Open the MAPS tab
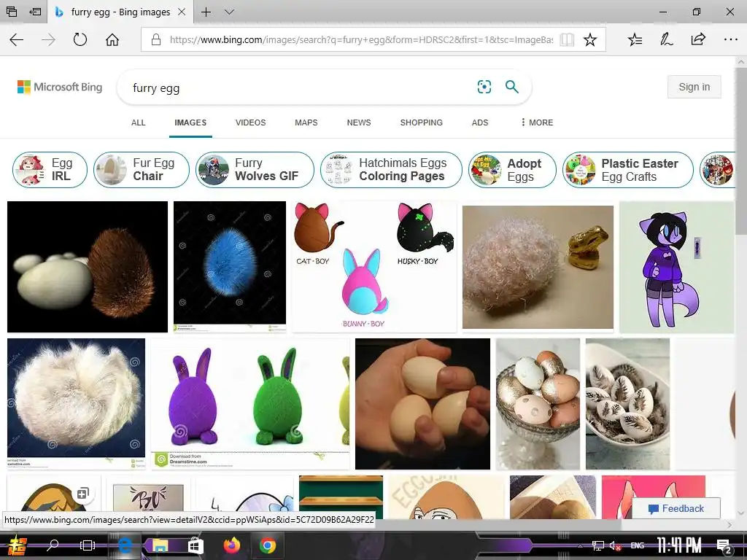Screen dimensions: 747x560 pos(306,122)
